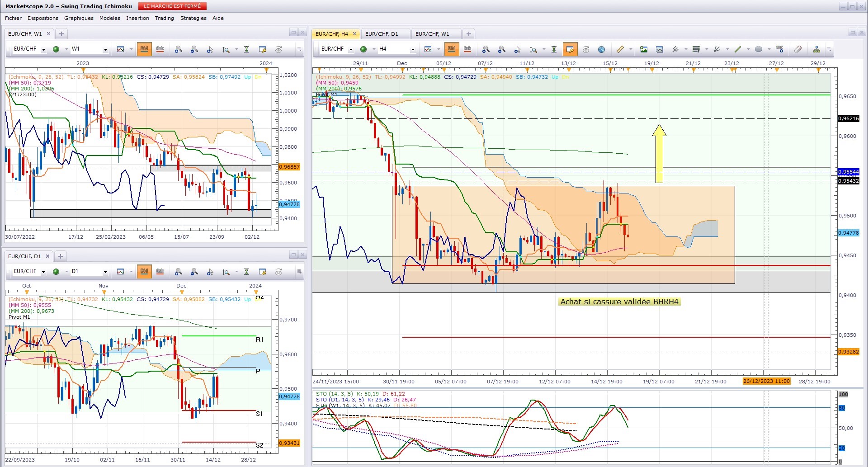Open chart properties in D1 toolbar
The height and width of the screenshot is (467, 868).
(262, 271)
